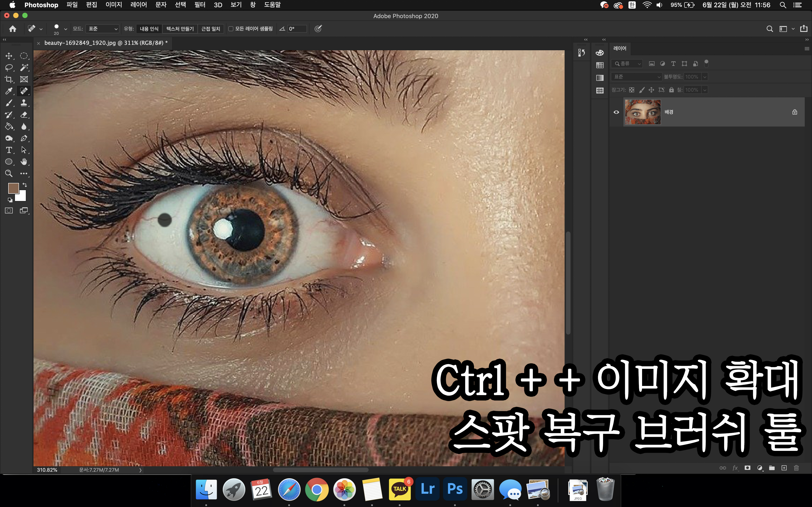Open the 필터 menu

[200, 5]
